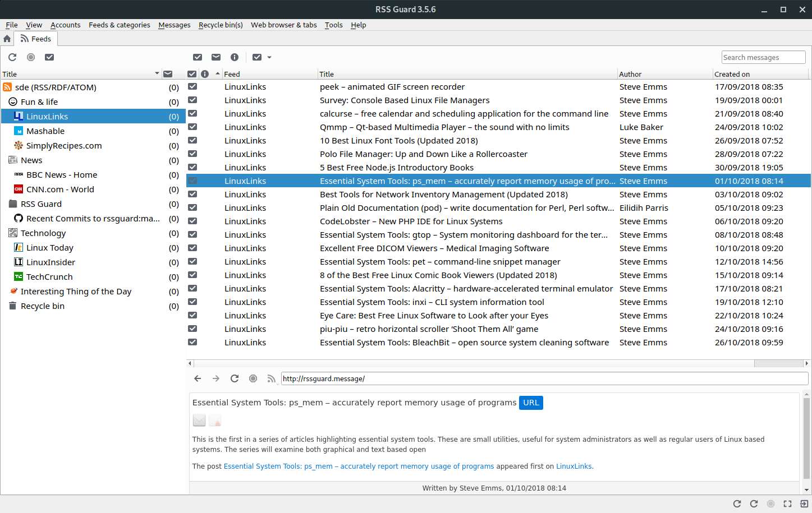Open the Web browser & tabs menu
The height and width of the screenshot is (513, 812).
pos(284,25)
